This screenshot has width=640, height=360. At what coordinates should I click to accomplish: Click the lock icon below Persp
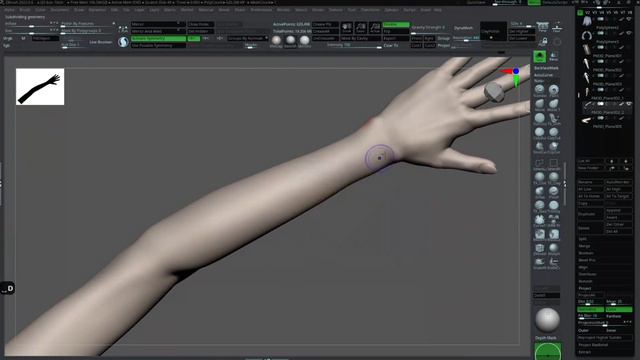coord(543,41)
